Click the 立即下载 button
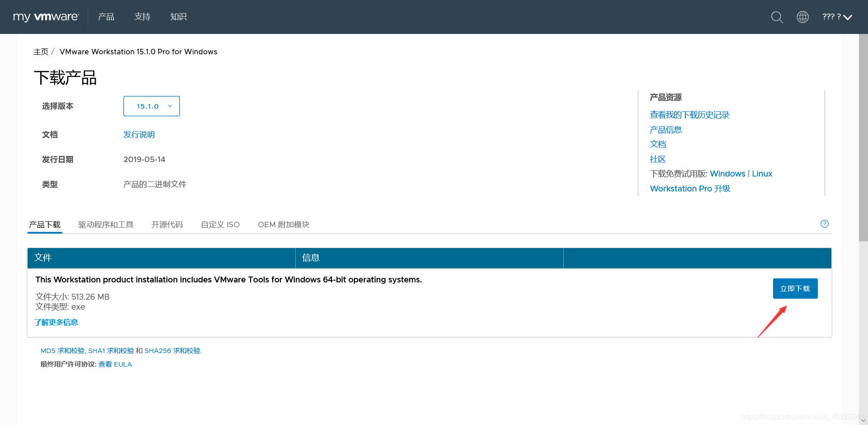The image size is (868, 425). (x=795, y=288)
